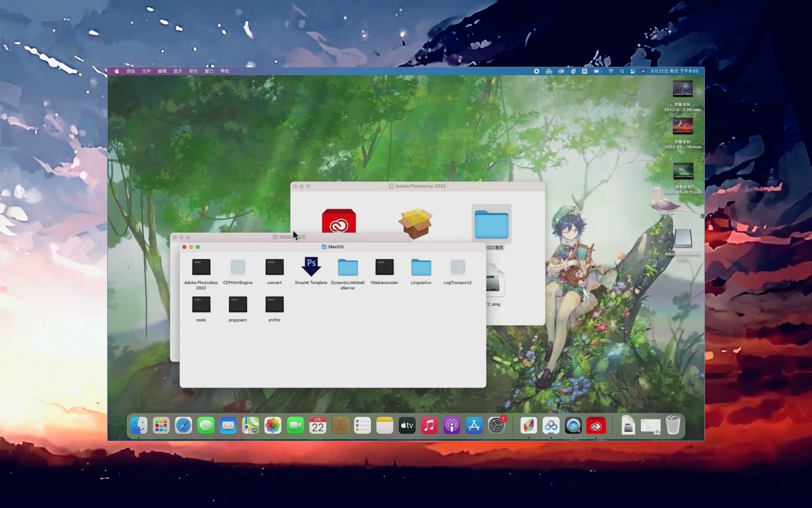812x508 pixels.
Task: Open Apple TV from the Dock
Action: pos(407,426)
